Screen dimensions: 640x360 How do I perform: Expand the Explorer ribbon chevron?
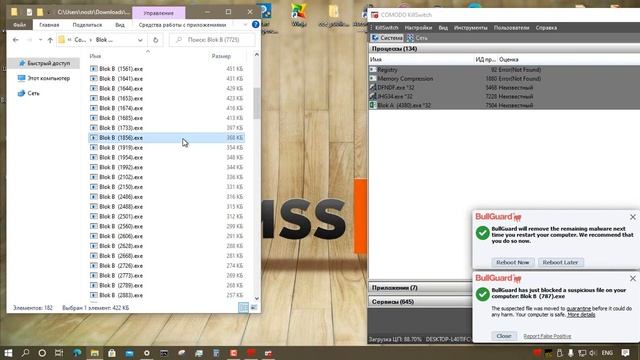coord(245,24)
